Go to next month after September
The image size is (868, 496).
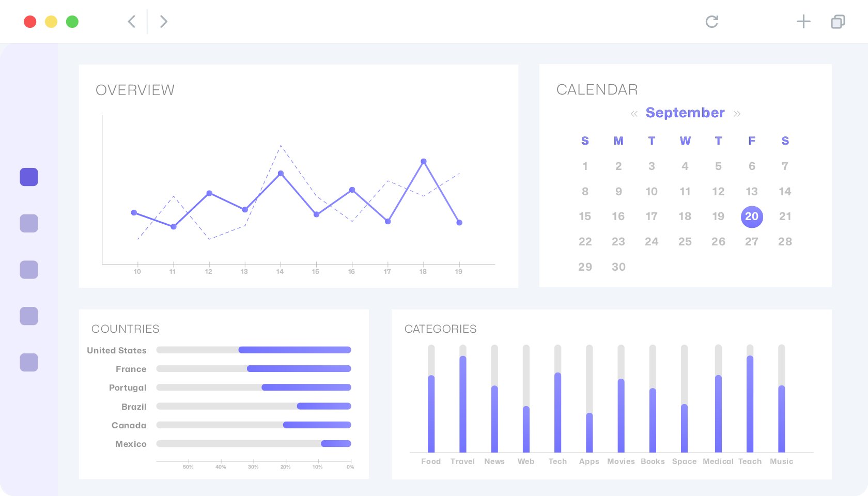pyautogui.click(x=737, y=114)
